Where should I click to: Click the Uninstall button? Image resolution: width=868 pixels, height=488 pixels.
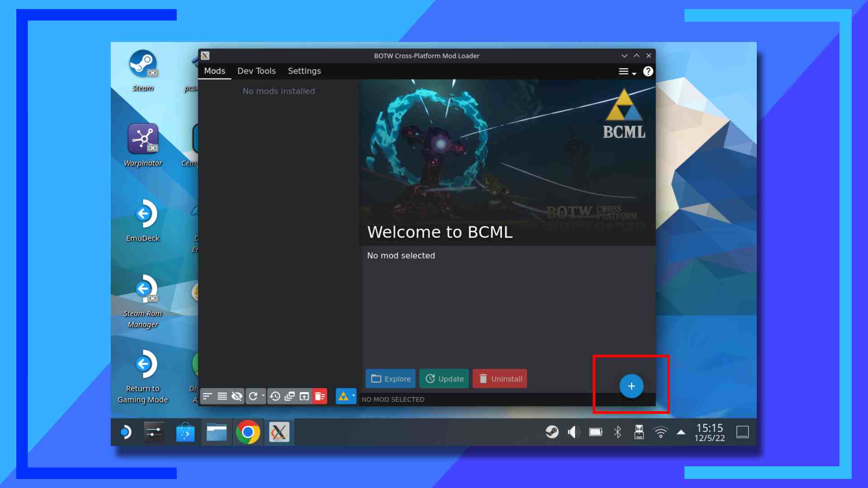coord(500,379)
